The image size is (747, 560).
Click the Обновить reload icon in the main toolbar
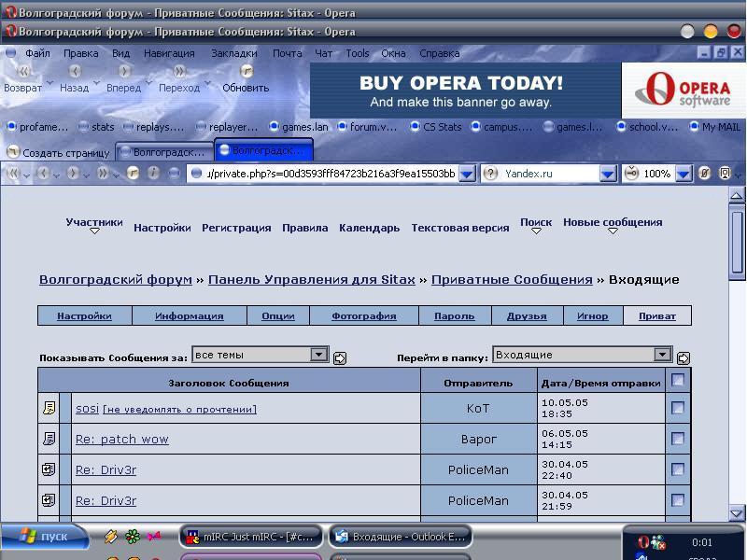tap(247, 71)
